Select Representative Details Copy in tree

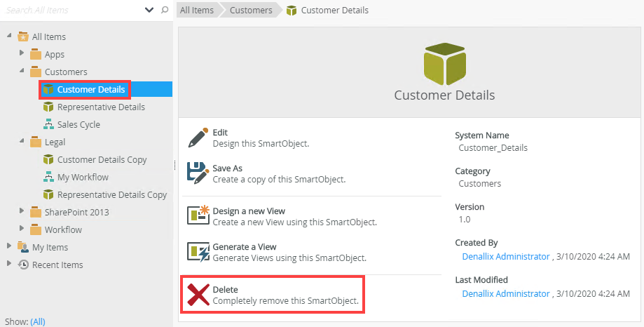[111, 194]
